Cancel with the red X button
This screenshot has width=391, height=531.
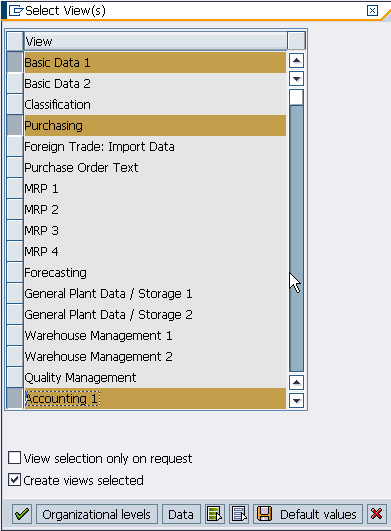tap(376, 514)
